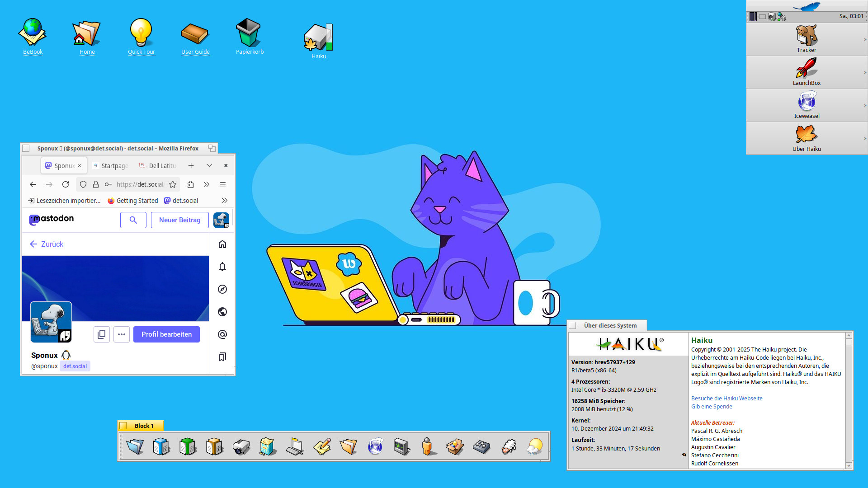
Task: Launch the notepad with pencil in LaunchBox
Action: [321, 446]
